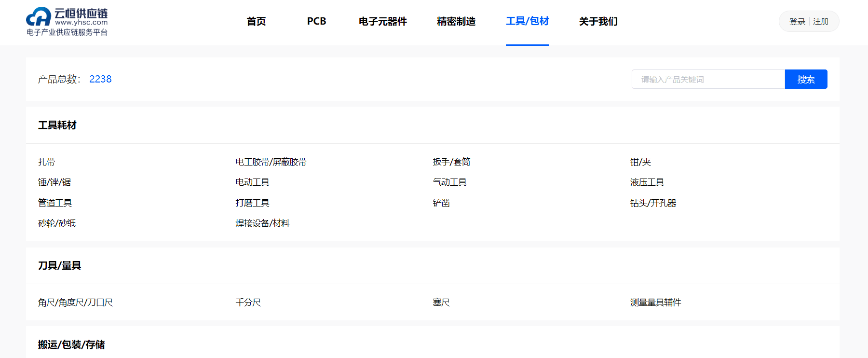The height and width of the screenshot is (358, 868).
Task: Switch to the 工具/包材 tab
Action: pyautogui.click(x=527, y=21)
